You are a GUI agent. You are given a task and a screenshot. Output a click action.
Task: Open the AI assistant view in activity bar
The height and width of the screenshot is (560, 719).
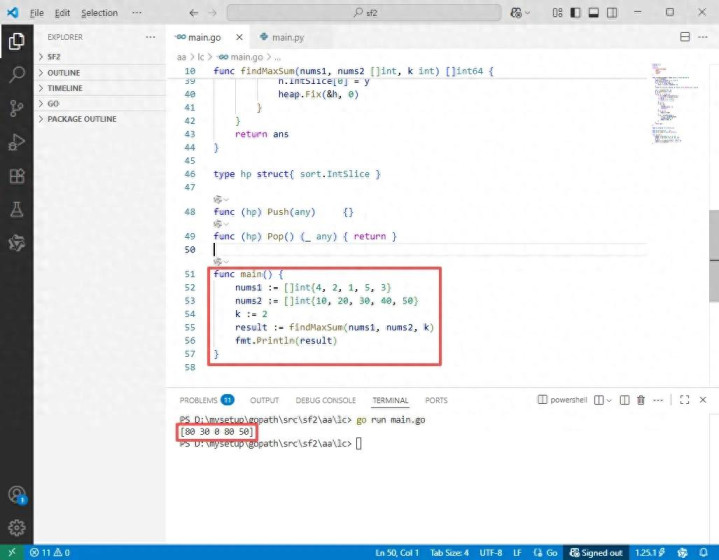coord(17,243)
